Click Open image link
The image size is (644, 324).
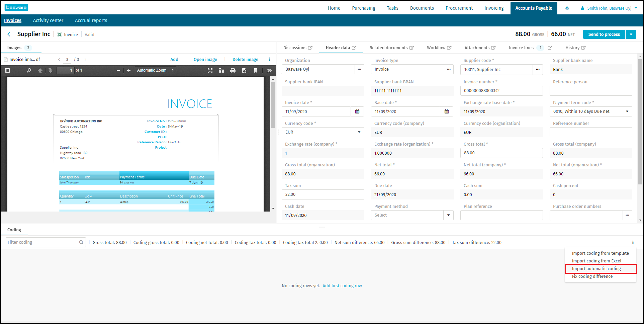point(205,59)
